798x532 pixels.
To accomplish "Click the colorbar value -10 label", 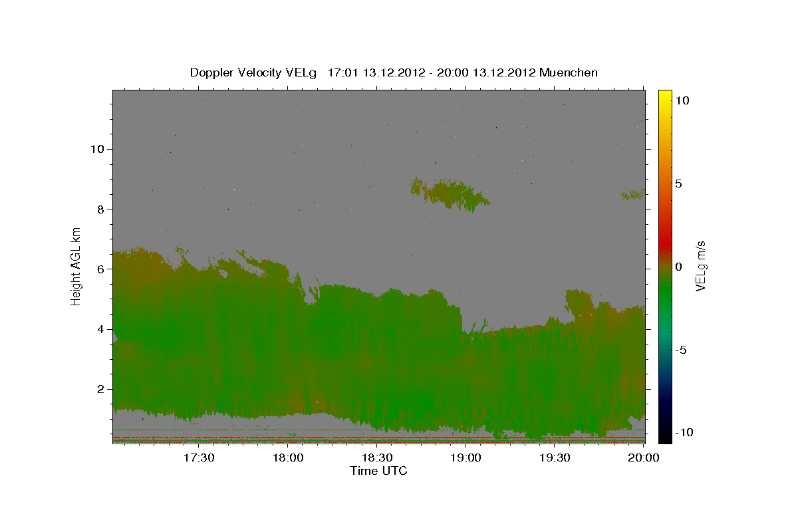I will pos(684,433).
